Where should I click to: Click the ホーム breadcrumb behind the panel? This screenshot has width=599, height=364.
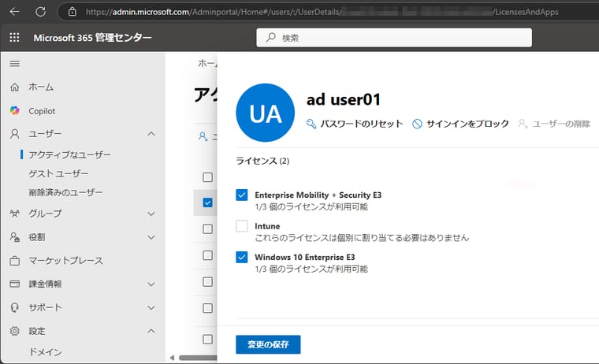click(x=207, y=63)
